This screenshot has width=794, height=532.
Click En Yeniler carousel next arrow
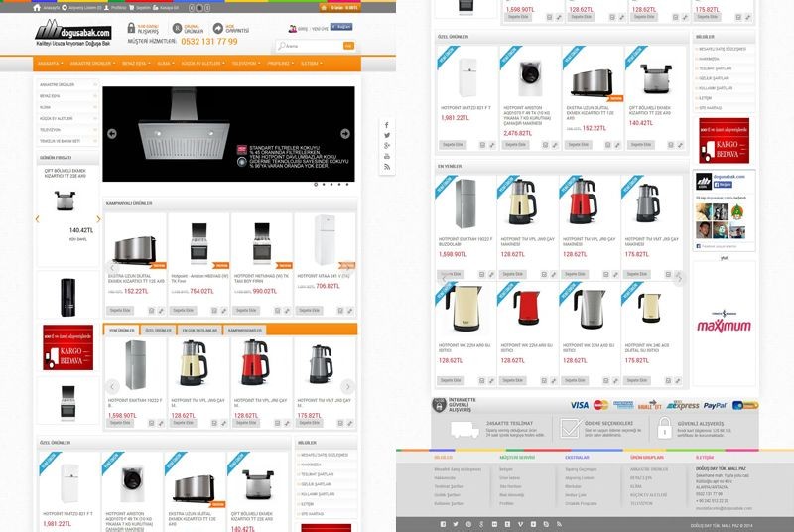pyautogui.click(x=680, y=278)
